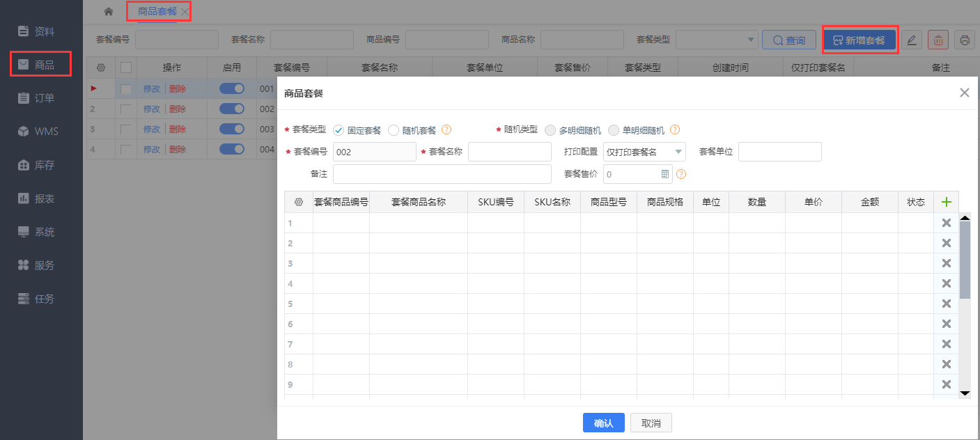The image size is (980, 440).
Task: Cancel the dialog with 取消
Action: tap(651, 423)
